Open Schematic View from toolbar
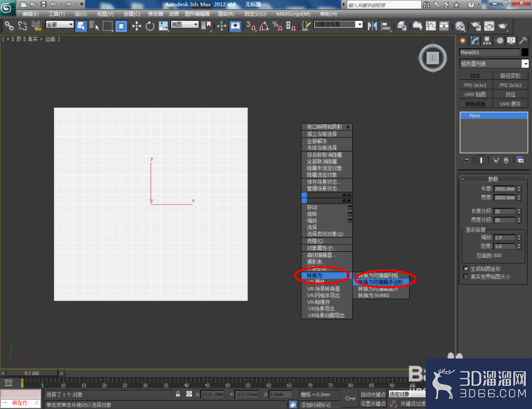Viewport: 532px width, 409px height. (x=444, y=26)
